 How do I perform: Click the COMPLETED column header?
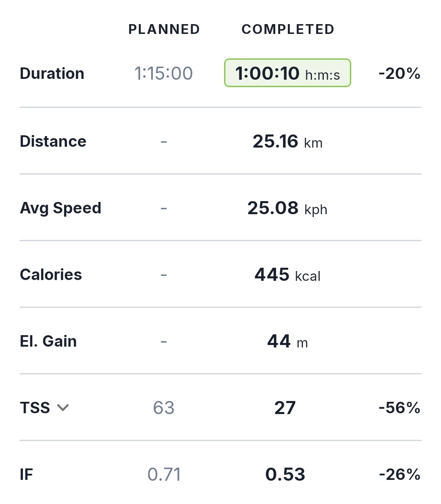pos(288,29)
